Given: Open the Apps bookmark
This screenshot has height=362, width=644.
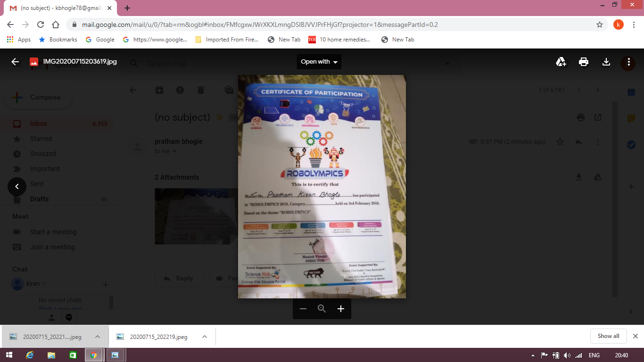Looking at the screenshot, I should pyautogui.click(x=19, y=40).
